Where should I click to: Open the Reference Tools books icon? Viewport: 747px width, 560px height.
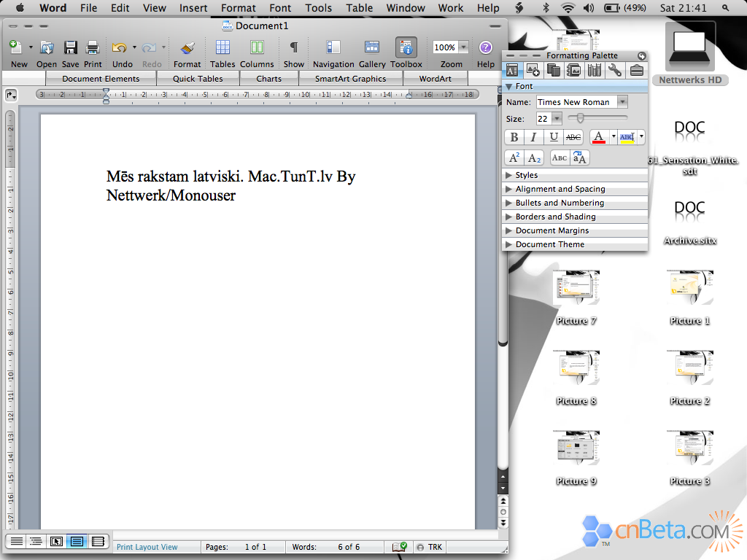(x=594, y=71)
